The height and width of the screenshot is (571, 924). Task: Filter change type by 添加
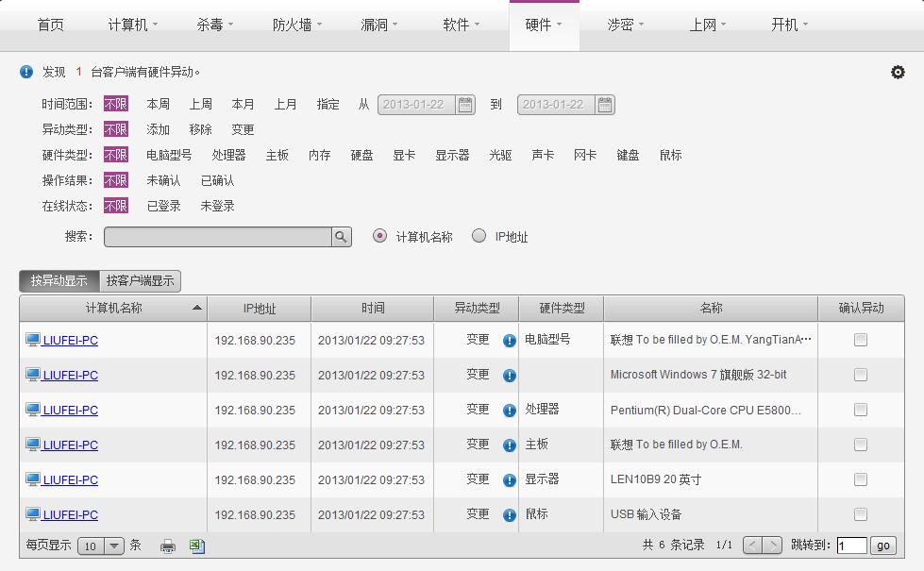pyautogui.click(x=158, y=129)
